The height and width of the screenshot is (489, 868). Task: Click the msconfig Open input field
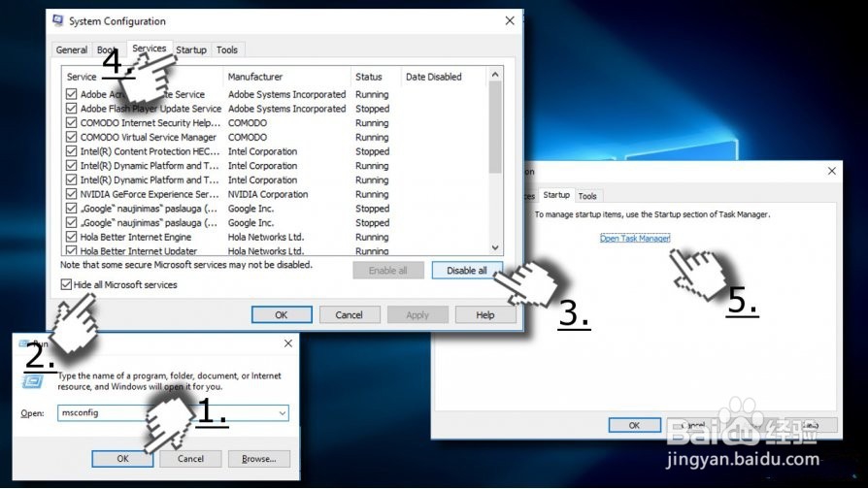point(173,412)
